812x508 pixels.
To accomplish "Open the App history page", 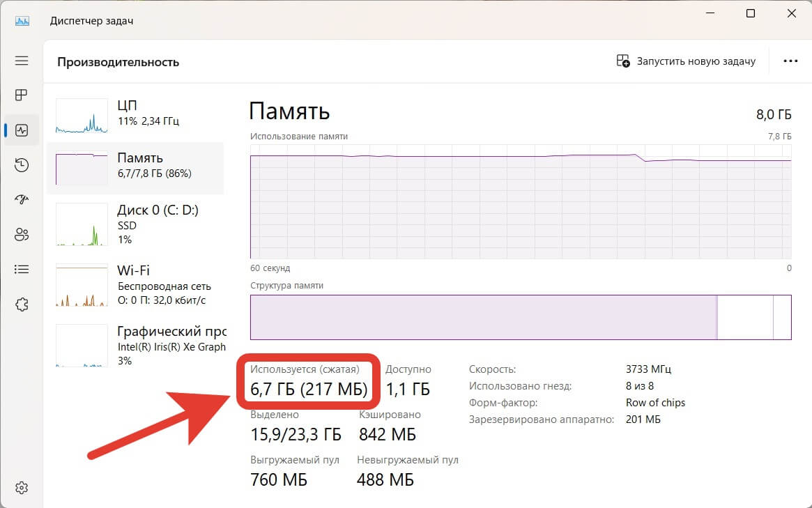I will click(x=21, y=164).
